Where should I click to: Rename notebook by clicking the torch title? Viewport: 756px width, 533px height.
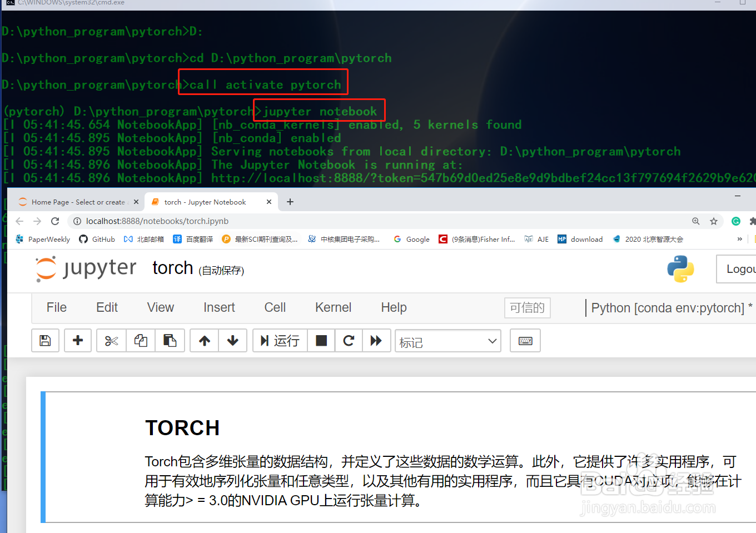coord(173,268)
